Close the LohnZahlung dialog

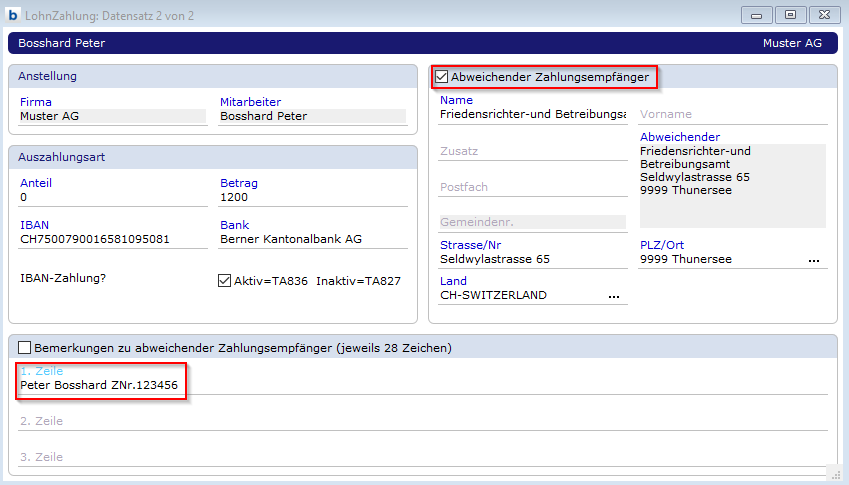coord(823,15)
